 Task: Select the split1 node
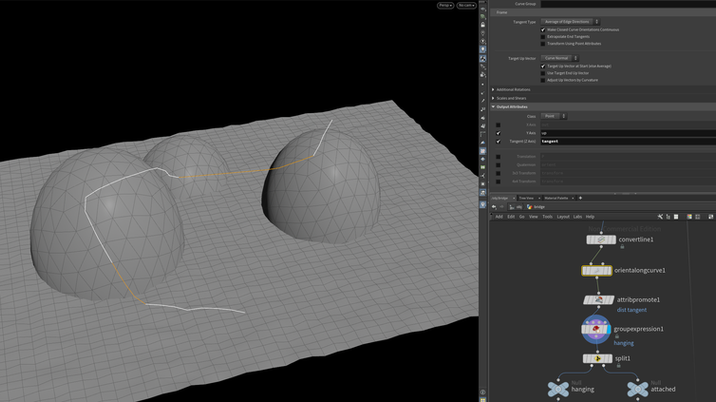[598, 358]
